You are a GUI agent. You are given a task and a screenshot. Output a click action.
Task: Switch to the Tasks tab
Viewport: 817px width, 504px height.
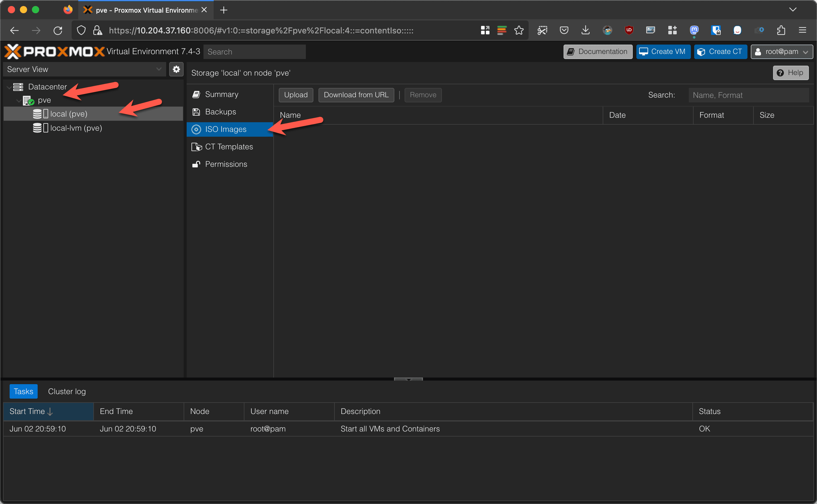pyautogui.click(x=23, y=391)
